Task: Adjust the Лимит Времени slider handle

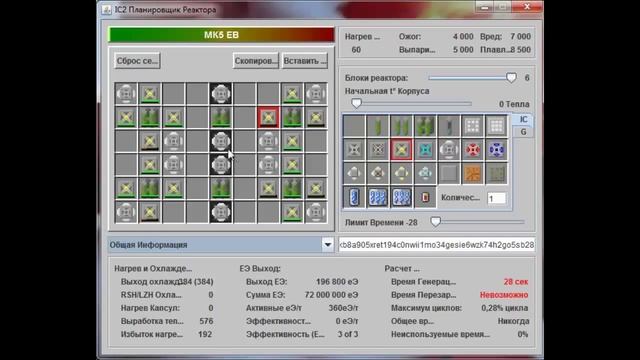Action: 436,222
